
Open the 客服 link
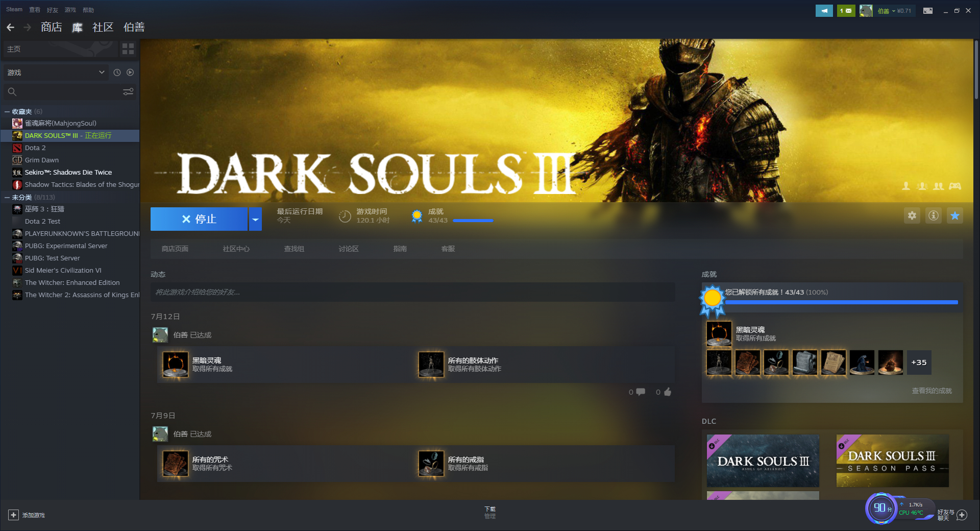(x=448, y=249)
